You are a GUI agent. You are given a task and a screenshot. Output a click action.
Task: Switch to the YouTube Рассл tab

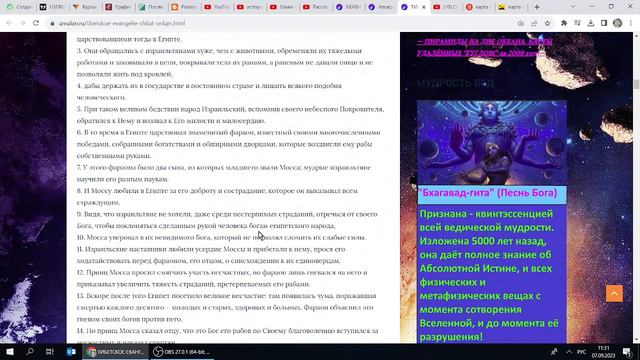315,7
